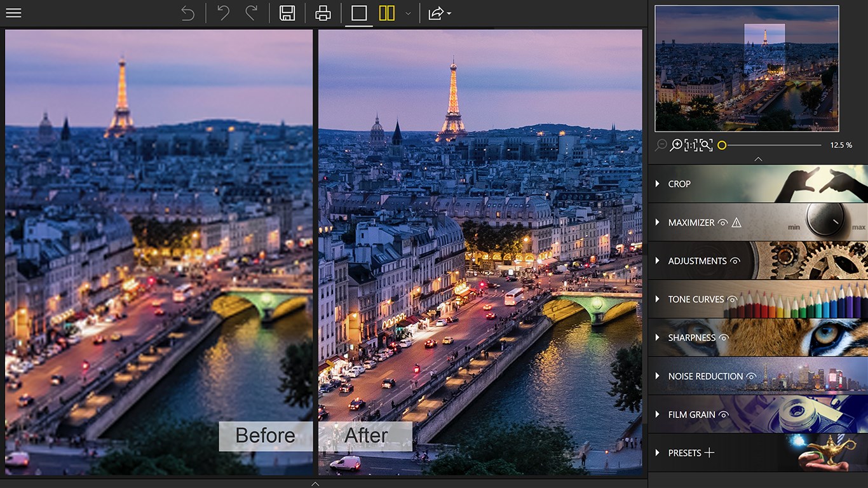The image size is (868, 488).
Task: Click the navigator preview thumbnail
Action: pos(747,68)
